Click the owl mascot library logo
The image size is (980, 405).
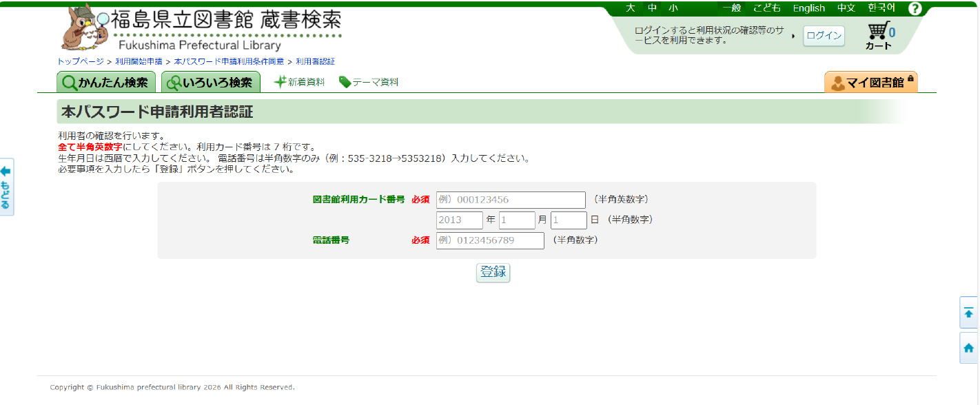click(84, 29)
